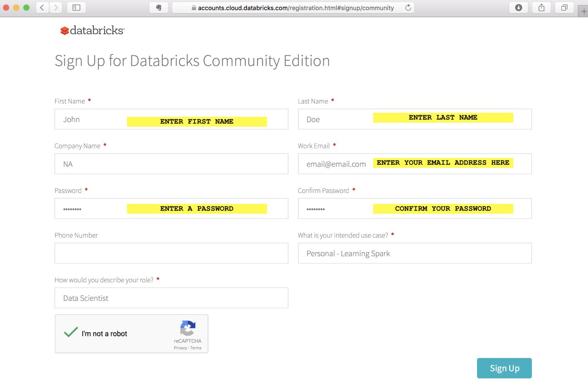Click the Last Name label
Viewport: 588px width, 387px height.
coord(313,101)
